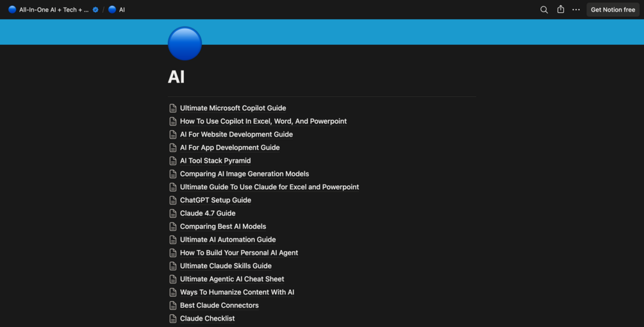Screen dimensions: 644x327
Task: Go to All-In-One AI + Tech breadcrumb
Action: click(49, 10)
